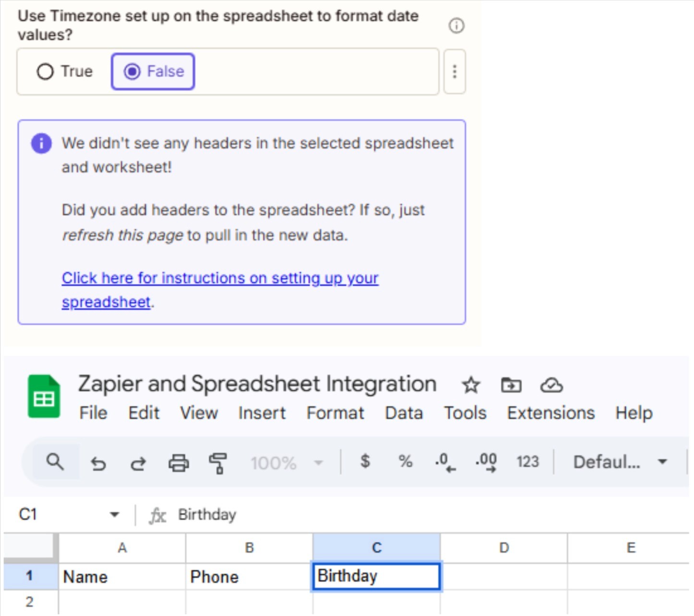Open the Default font dropdown
The height and width of the screenshot is (616, 694).
tap(620, 462)
